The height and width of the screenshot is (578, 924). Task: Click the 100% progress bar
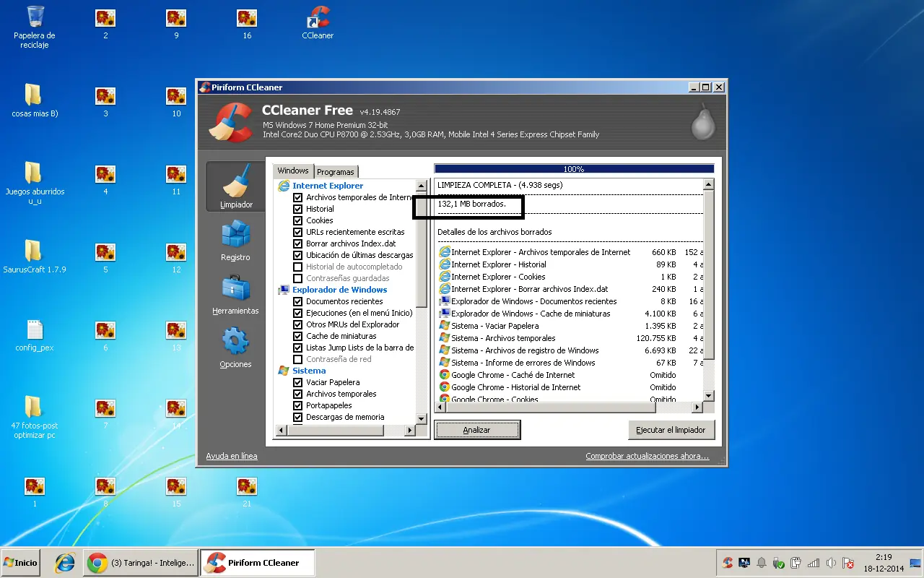coord(574,169)
